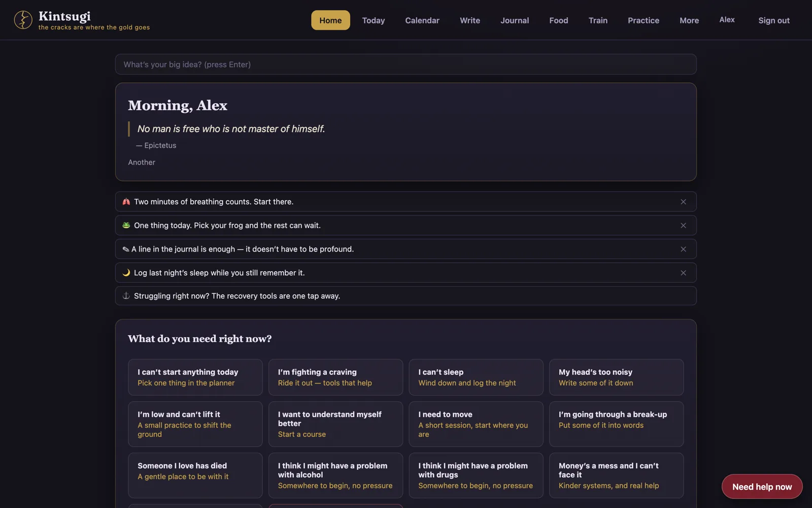Select 'My head's too noisy' card

(616, 377)
